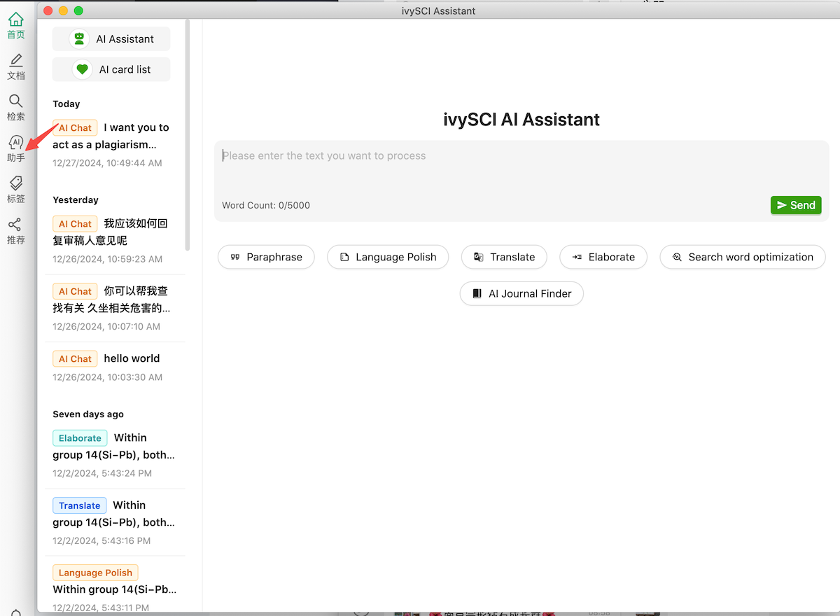Open the Translate history entry for group 14
Screen dimensions: 840x616
pos(115,522)
